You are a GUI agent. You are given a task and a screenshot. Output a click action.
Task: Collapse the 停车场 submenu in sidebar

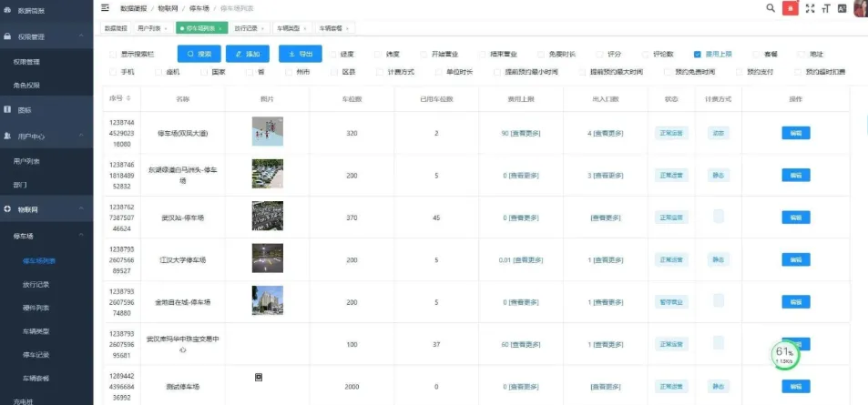click(x=82, y=236)
